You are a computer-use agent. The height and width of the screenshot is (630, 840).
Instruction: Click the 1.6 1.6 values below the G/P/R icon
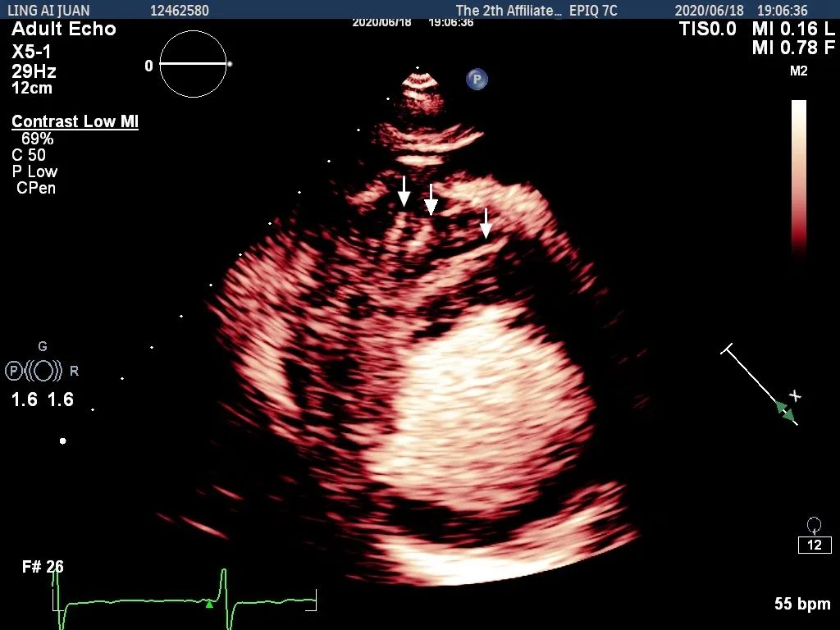click(43, 399)
